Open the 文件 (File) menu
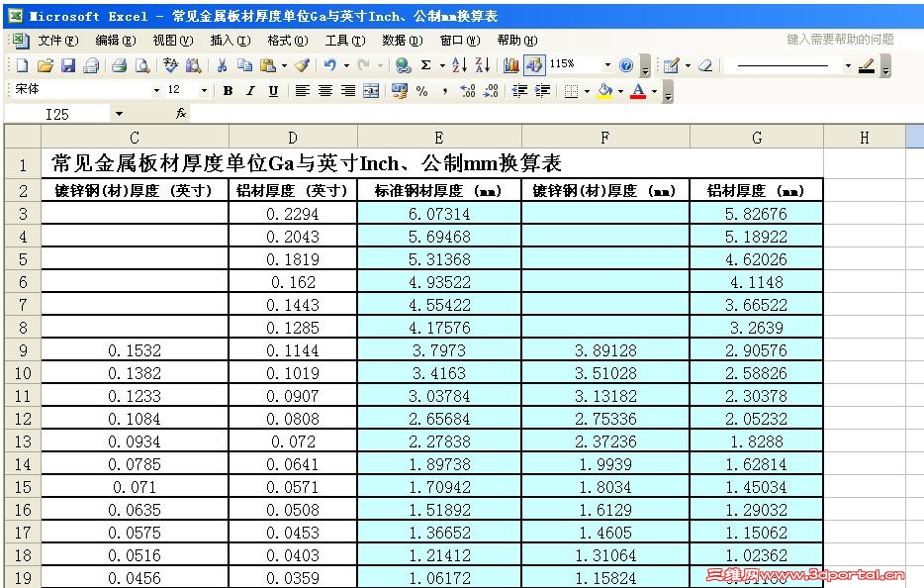This screenshot has width=924, height=588. 57,41
